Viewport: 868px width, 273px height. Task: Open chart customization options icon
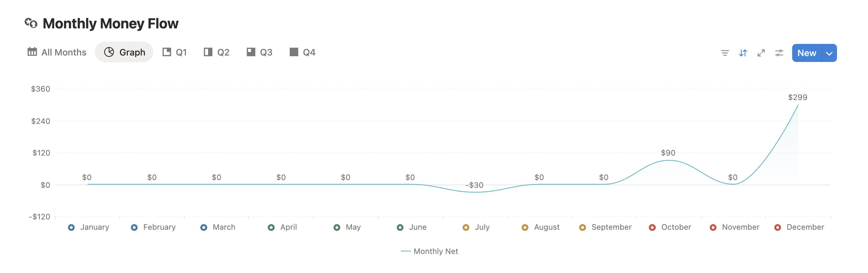tap(779, 53)
